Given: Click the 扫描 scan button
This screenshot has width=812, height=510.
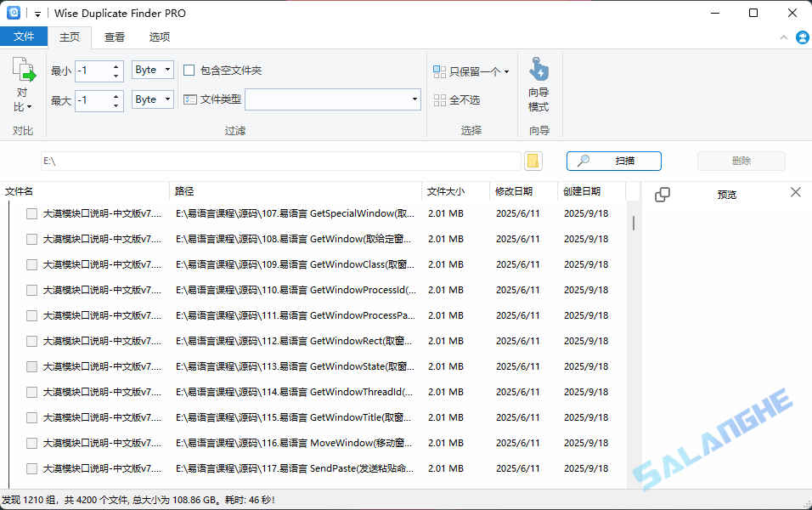Looking at the screenshot, I should coord(613,161).
